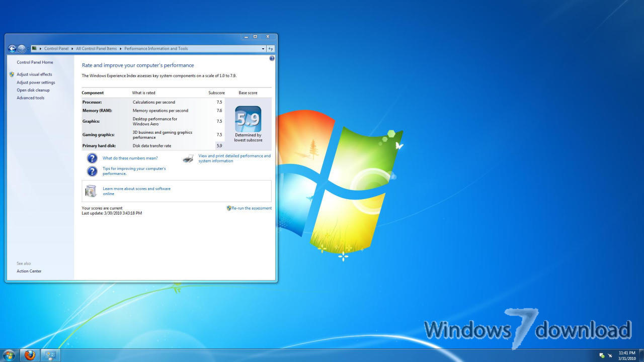
Task: Expand the arrow after Control Panel breadcrumb
Action: [72, 49]
